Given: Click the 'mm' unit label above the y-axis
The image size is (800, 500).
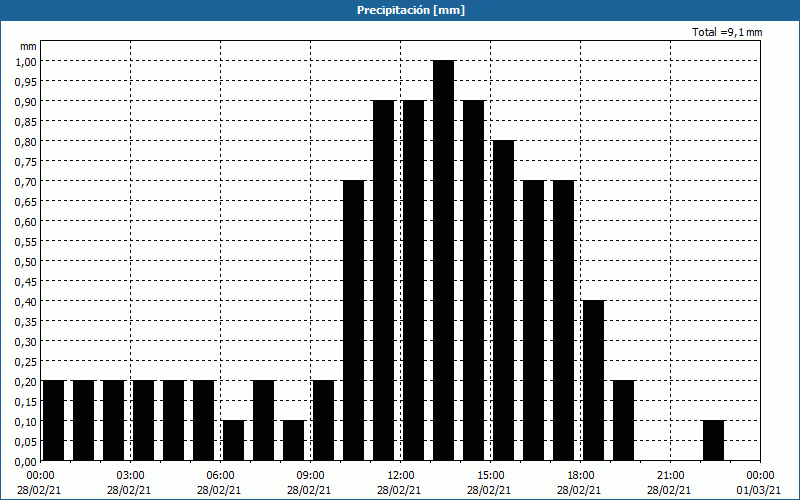Looking at the screenshot, I should coord(29,46).
